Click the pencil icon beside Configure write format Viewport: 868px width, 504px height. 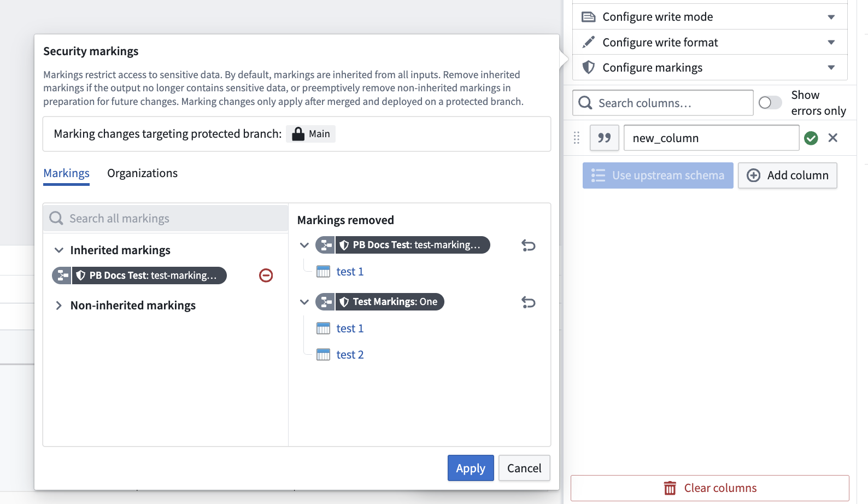588,42
